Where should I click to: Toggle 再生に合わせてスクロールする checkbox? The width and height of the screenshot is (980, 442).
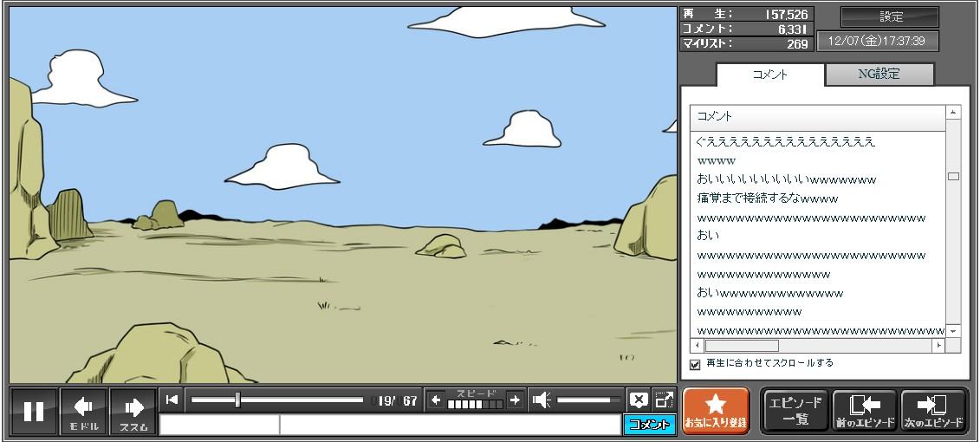pyautogui.click(x=695, y=364)
